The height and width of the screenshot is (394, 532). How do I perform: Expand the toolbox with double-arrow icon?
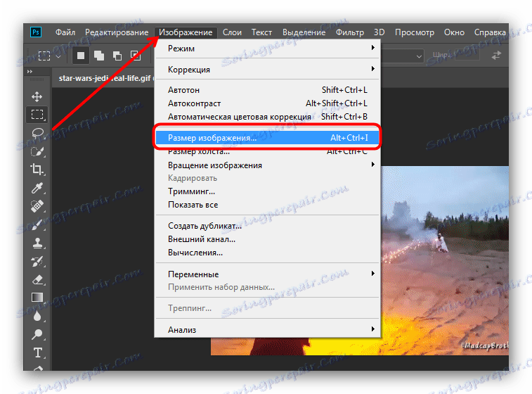pyautogui.click(x=30, y=71)
